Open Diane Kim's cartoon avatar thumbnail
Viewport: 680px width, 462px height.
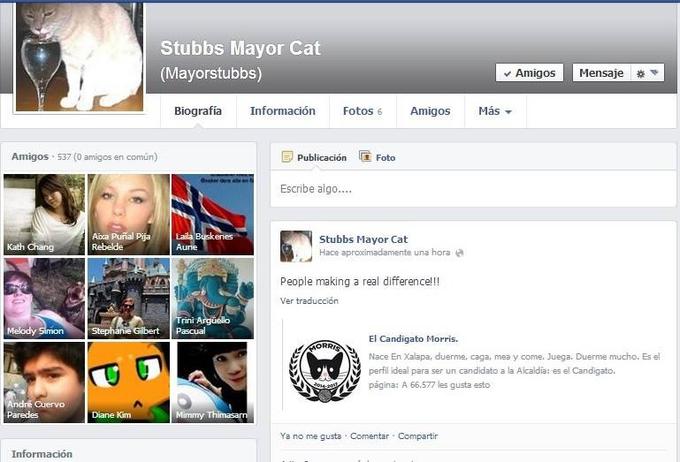[128, 382]
